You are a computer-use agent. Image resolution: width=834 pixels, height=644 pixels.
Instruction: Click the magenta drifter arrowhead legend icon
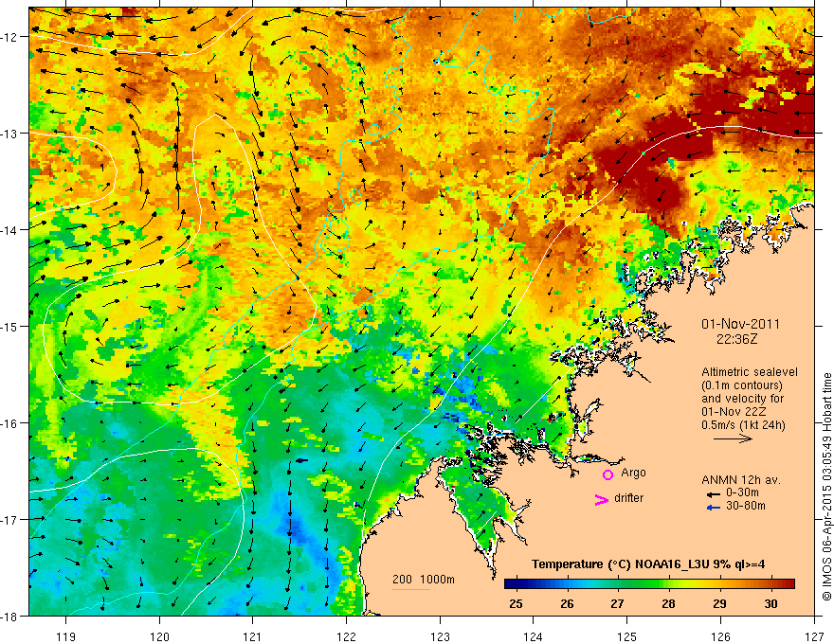(602, 499)
